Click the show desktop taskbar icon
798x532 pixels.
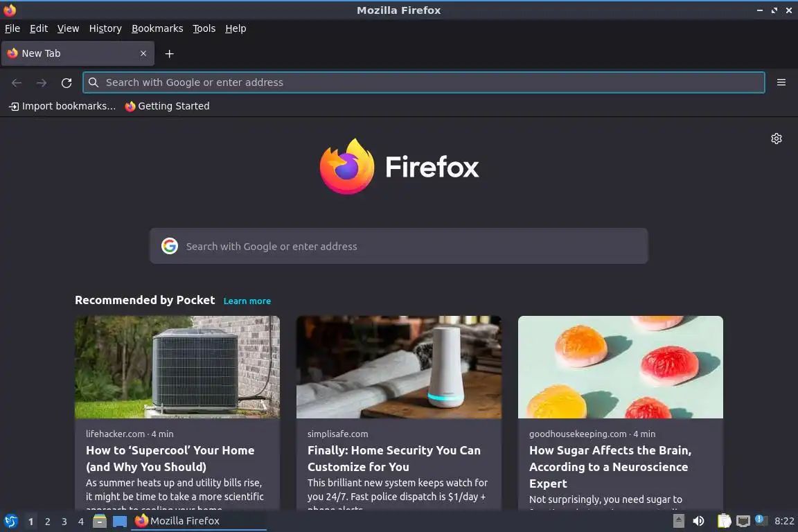120,522
